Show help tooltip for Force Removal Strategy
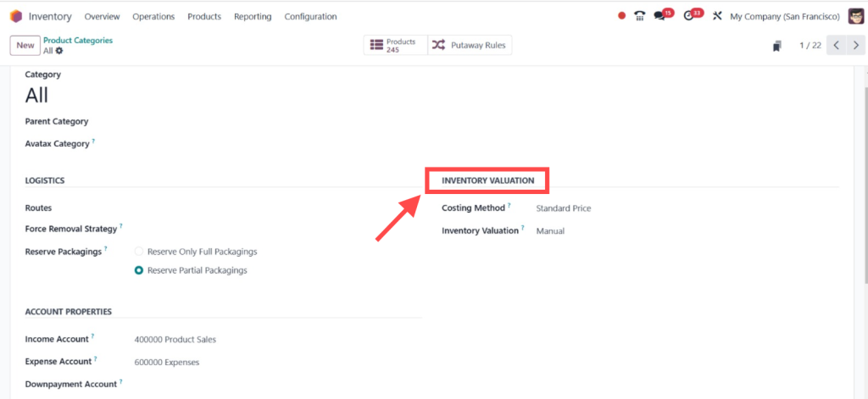The height and width of the screenshot is (399, 868). point(120,226)
